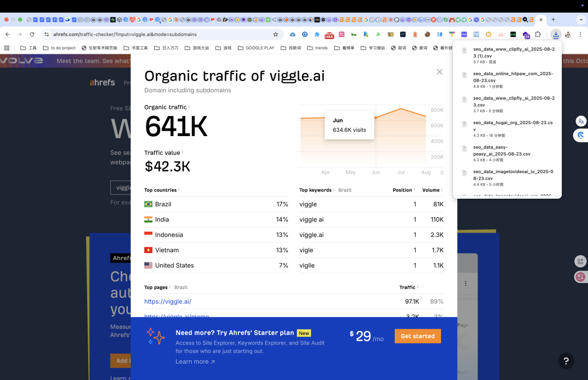This screenshot has height=380, width=588.
Task: Open a new browser tab
Action: coord(553,20)
